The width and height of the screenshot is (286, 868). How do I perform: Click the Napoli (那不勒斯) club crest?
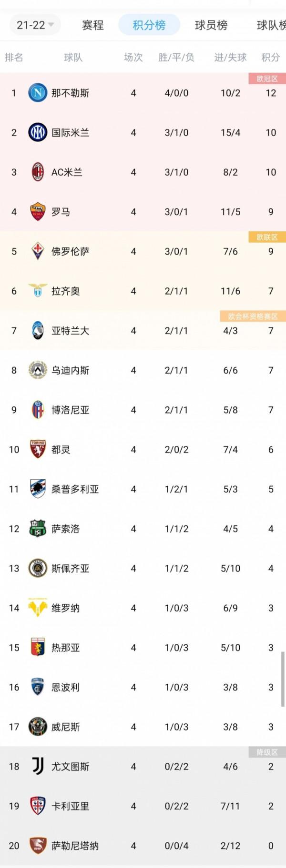[37, 93]
